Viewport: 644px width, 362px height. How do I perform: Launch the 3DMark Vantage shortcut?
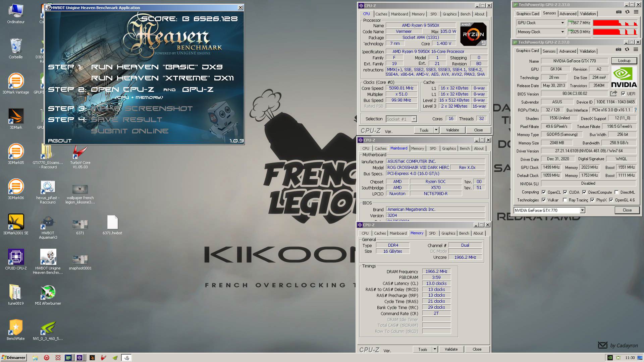(16, 84)
